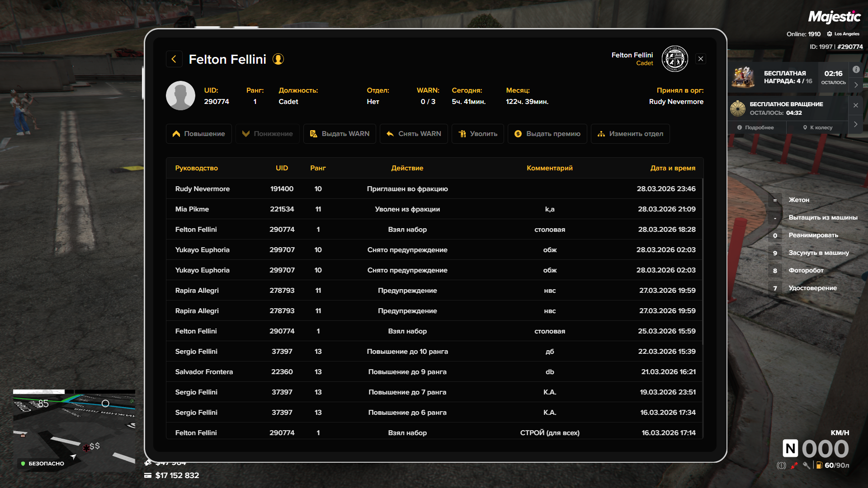Image resolution: width=868 pixels, height=488 pixels.
Task: Click the treasure chest reward icon
Action: [x=743, y=77]
